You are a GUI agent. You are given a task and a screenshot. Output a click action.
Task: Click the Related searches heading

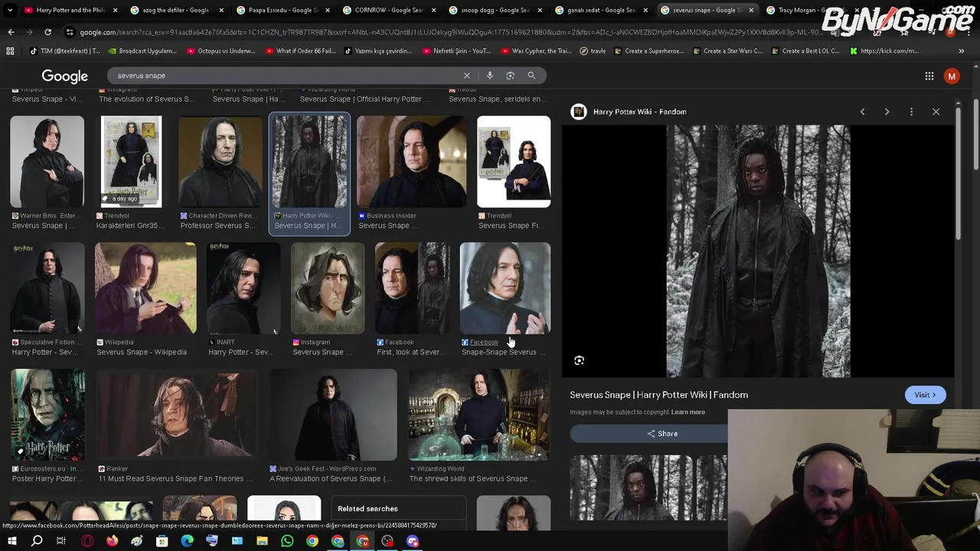click(367, 509)
